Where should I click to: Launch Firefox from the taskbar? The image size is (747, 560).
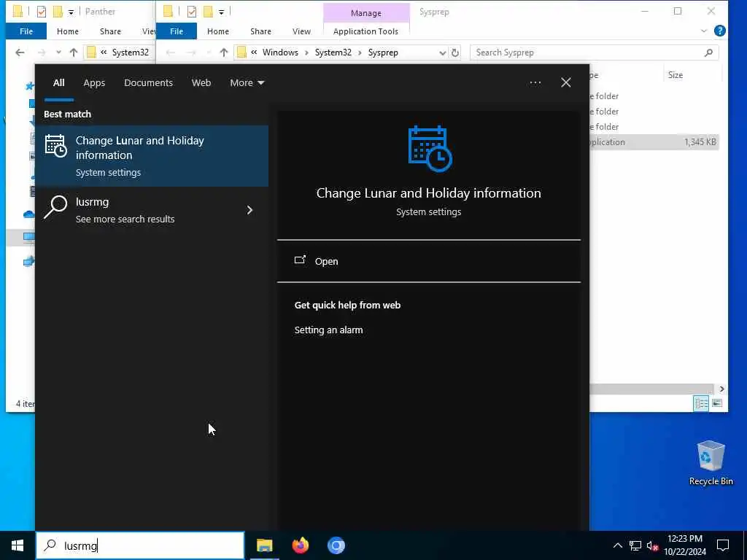point(300,545)
